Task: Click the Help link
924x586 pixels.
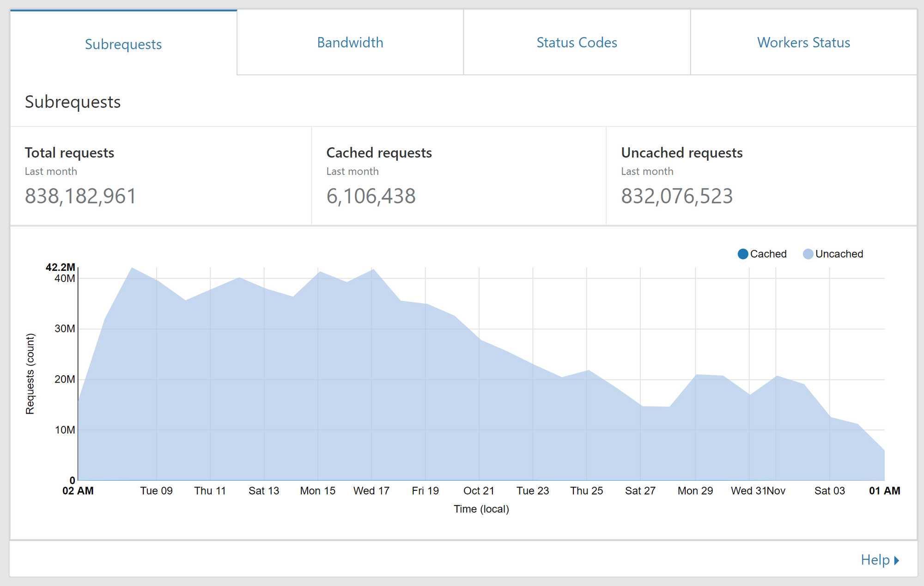Action: pyautogui.click(x=875, y=560)
